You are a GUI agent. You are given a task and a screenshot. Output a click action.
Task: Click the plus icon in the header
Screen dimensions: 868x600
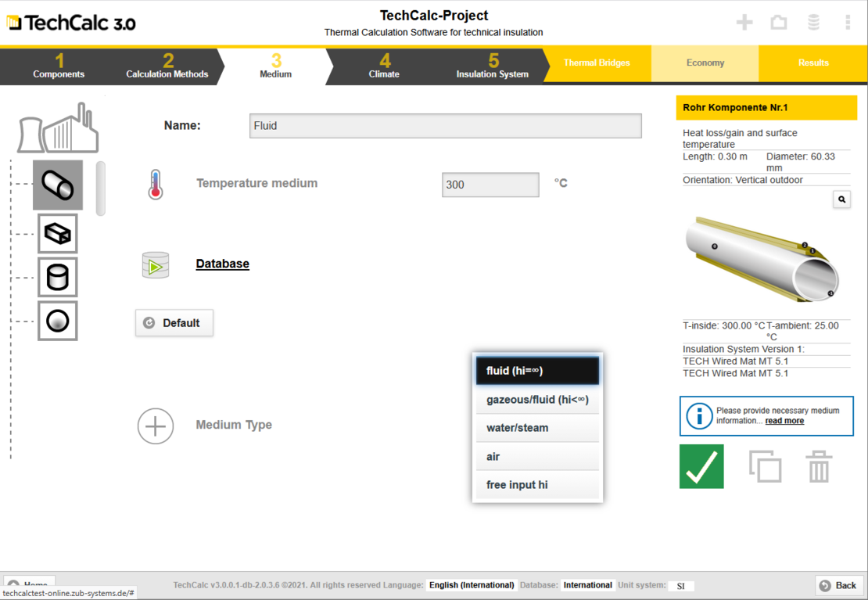point(744,22)
